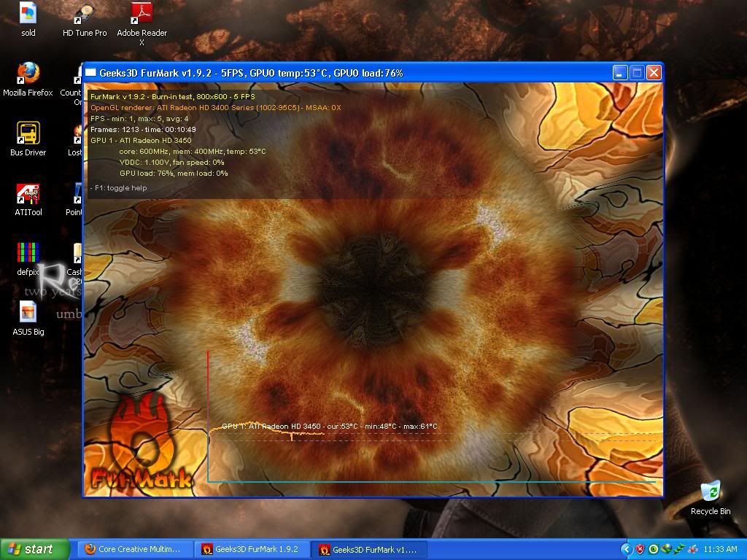The width and height of the screenshot is (747, 560).
Task: Click the 'GPU 1 - ATI Radeon HD 3450' overlay line
Action: (141, 141)
